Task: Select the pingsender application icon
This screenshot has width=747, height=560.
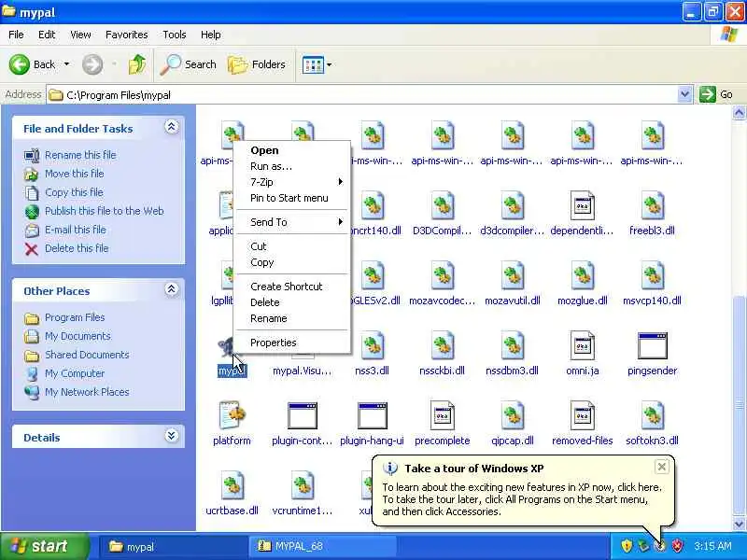Action: (x=652, y=346)
